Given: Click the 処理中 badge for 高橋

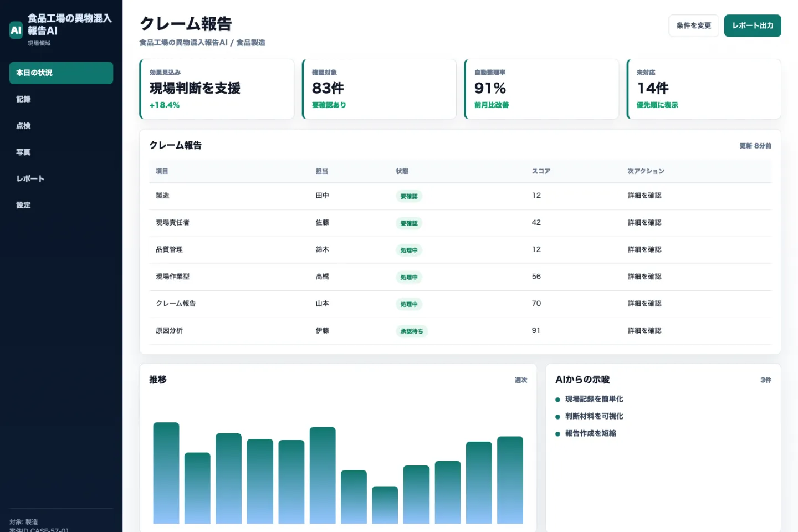Looking at the screenshot, I should 409,277.
